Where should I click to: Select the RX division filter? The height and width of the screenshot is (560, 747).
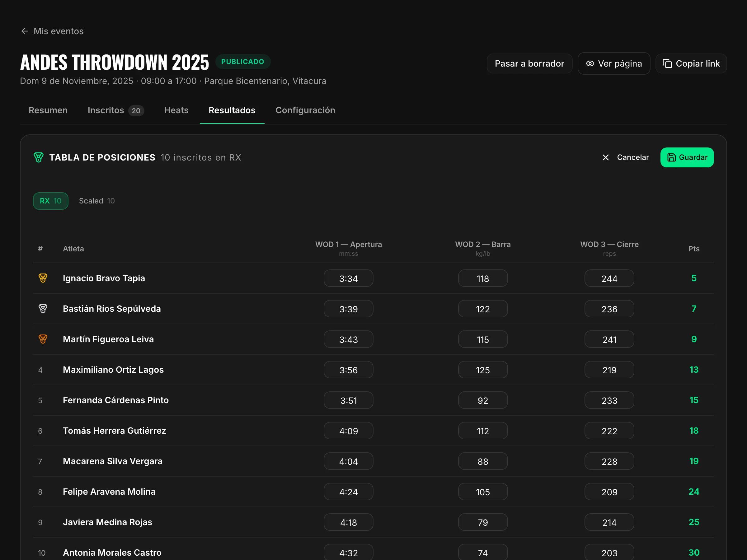pyautogui.click(x=51, y=201)
